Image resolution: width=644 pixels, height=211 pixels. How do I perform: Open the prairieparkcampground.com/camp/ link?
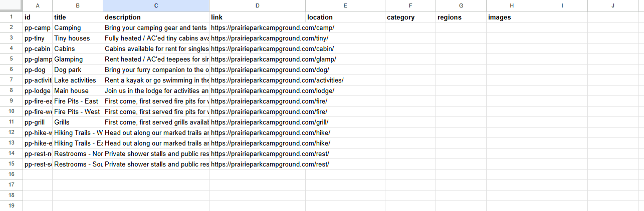click(272, 28)
